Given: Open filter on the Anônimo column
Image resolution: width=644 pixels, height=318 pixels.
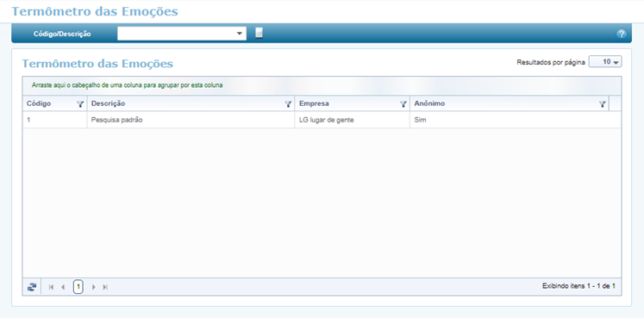Looking at the screenshot, I should tap(603, 104).
